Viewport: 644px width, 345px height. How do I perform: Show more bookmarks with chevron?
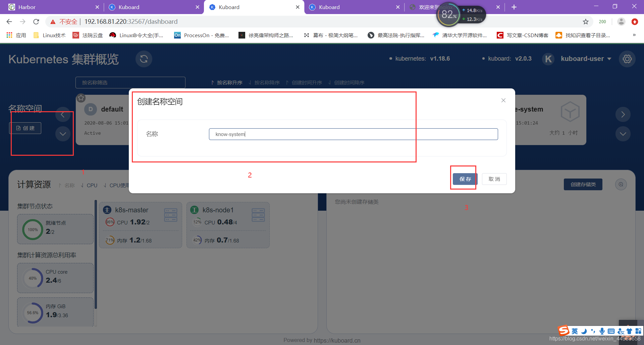click(634, 35)
